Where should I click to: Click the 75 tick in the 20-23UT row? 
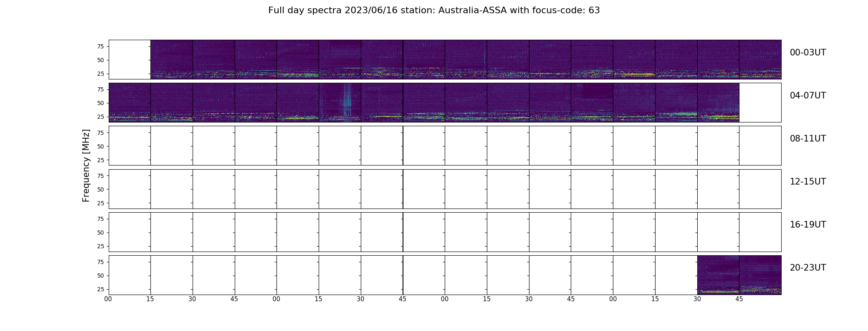(100, 262)
